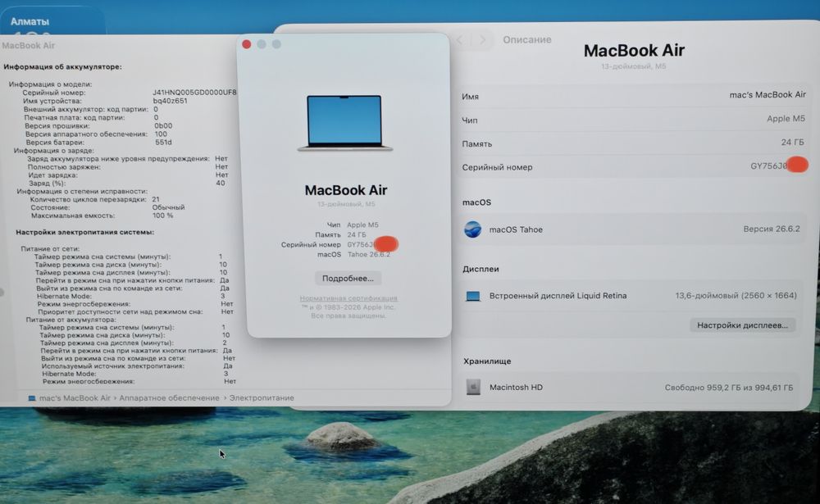820x504 pixels.
Task: Click the minimize button of About window
Action: click(x=262, y=44)
